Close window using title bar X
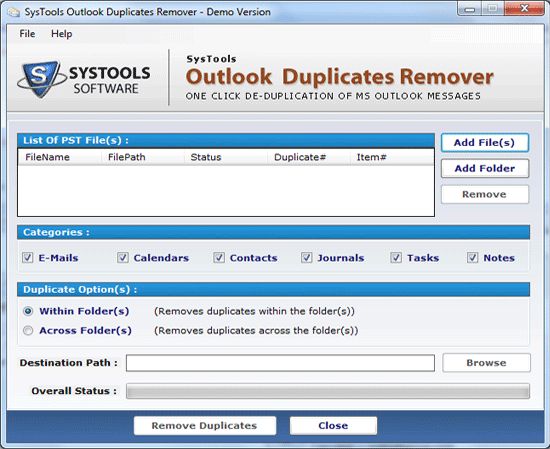The image size is (550, 449). 524,9
